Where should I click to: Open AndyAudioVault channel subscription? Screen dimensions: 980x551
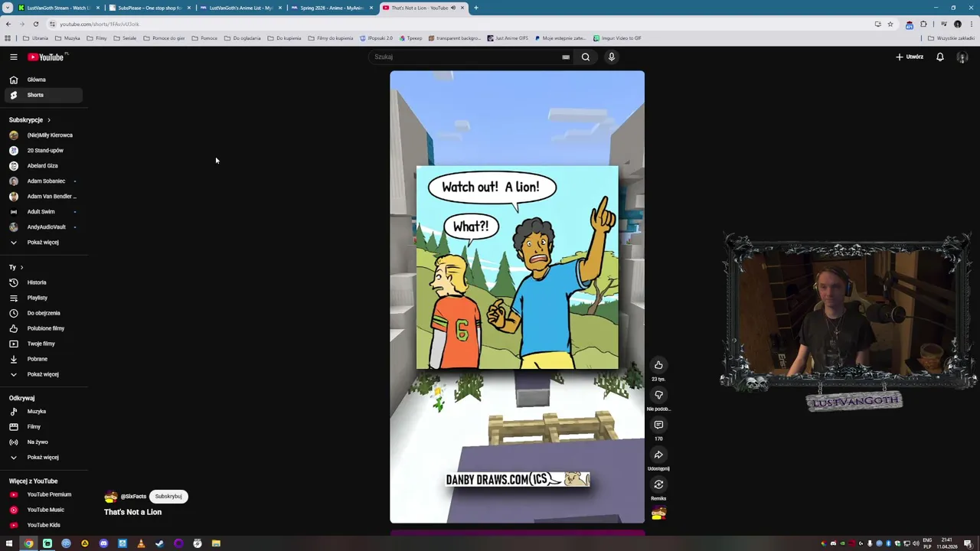[42, 227]
